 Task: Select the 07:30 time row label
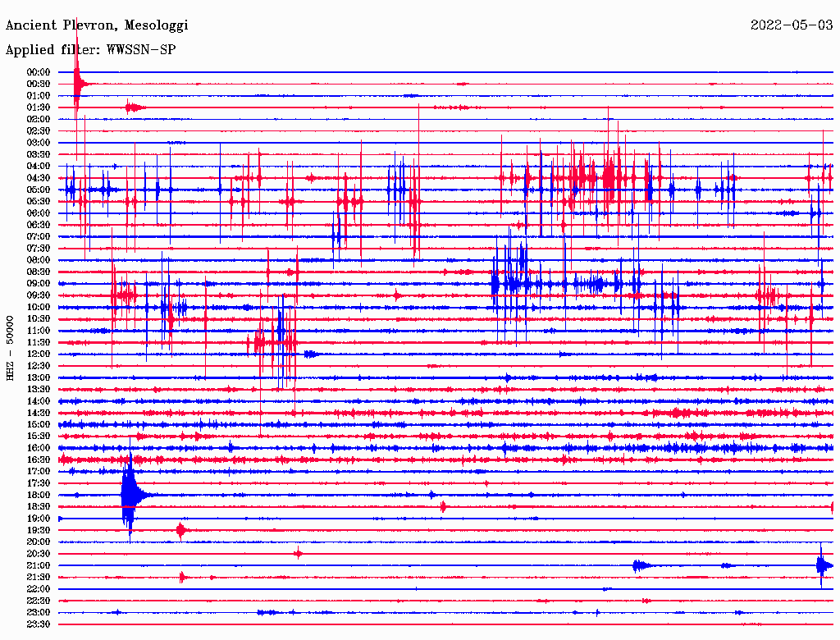pyautogui.click(x=39, y=249)
